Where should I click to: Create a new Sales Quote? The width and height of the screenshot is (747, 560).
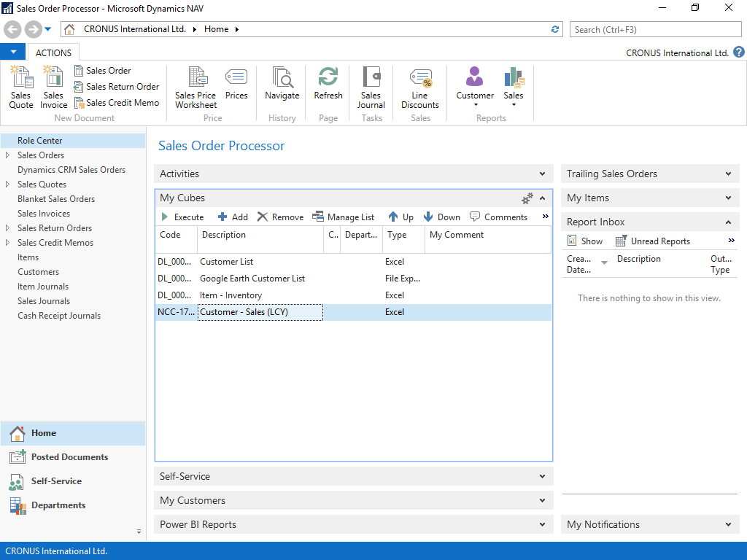click(x=21, y=87)
